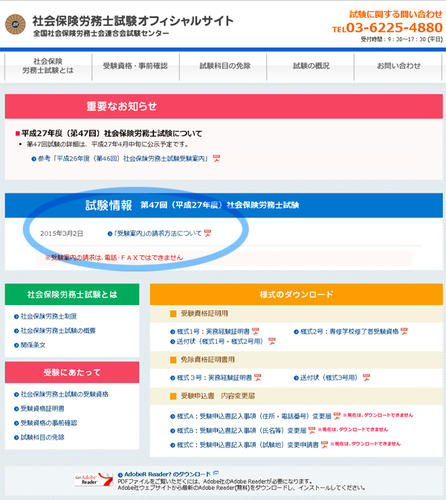Click site title 社会保険労務士試験オフィシャルサイト
Screen dimensions: 446x500
coord(133,21)
